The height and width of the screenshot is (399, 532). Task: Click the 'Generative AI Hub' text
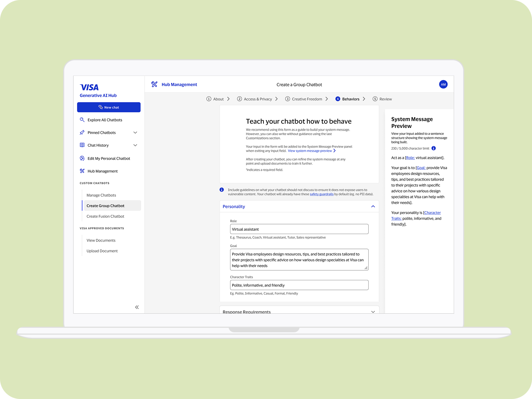point(98,96)
